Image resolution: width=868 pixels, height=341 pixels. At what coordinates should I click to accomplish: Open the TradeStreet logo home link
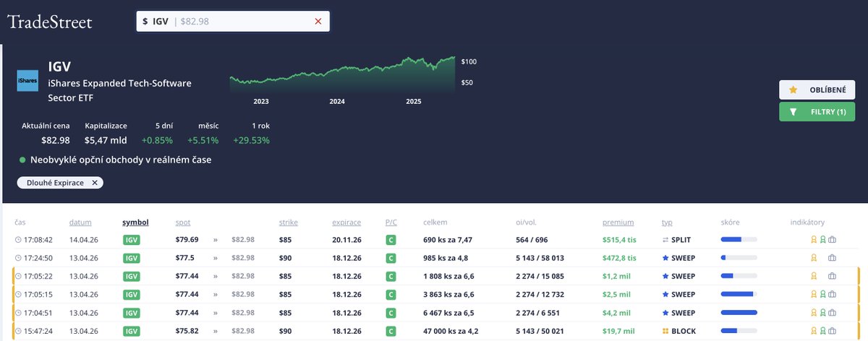pyautogui.click(x=50, y=22)
